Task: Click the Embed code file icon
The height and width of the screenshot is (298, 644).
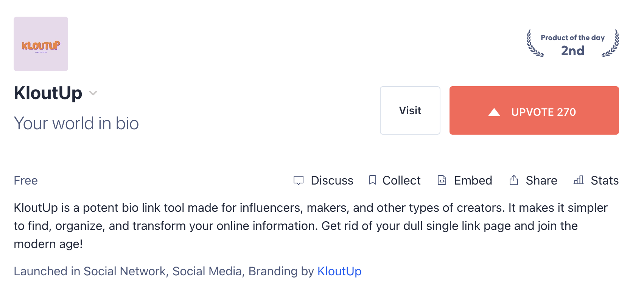Action: pos(442,180)
